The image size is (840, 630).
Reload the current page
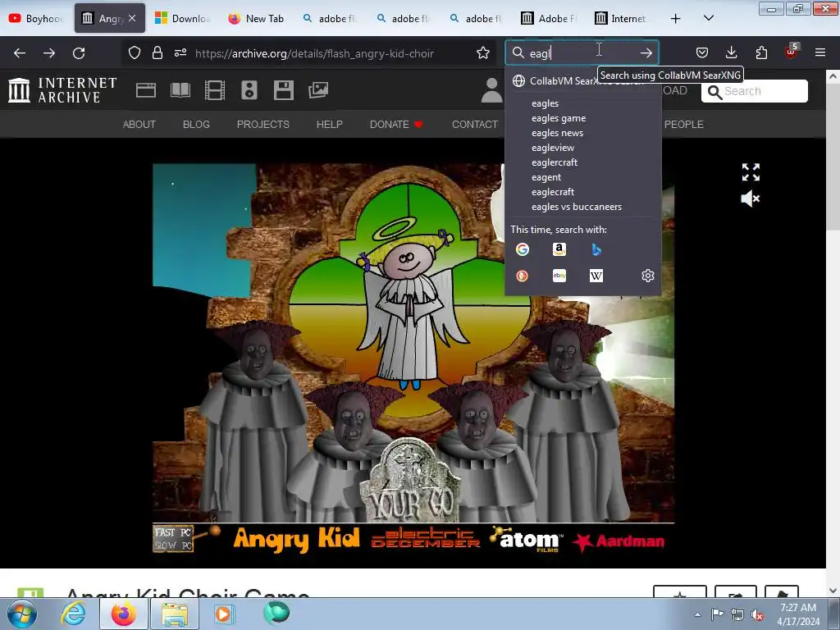pos(79,53)
